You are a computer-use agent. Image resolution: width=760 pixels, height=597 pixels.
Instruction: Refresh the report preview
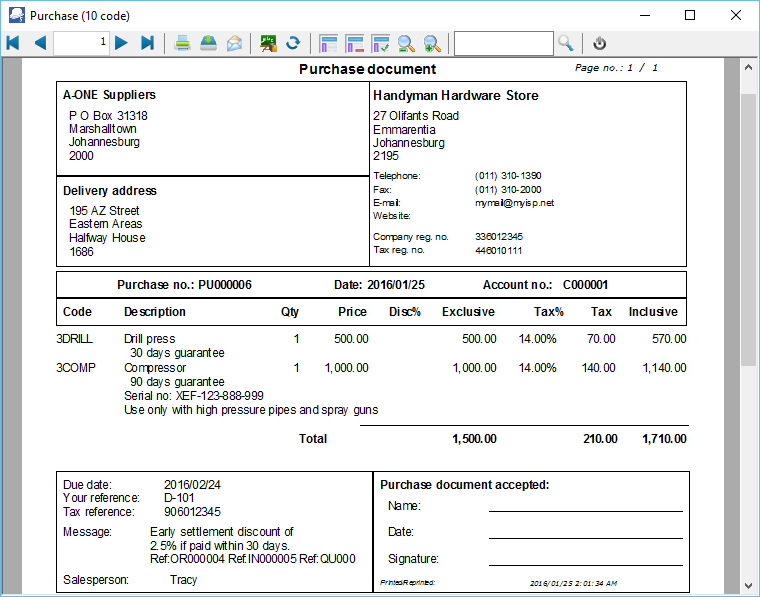point(293,43)
